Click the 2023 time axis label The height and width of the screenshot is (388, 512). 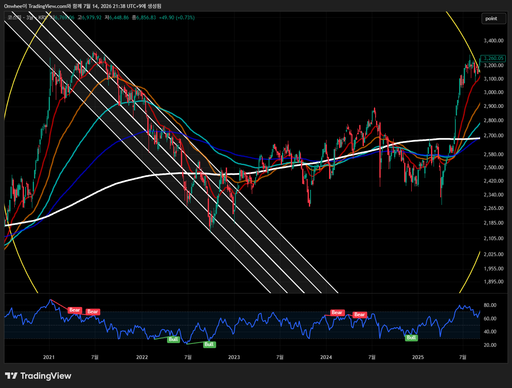[234, 357]
